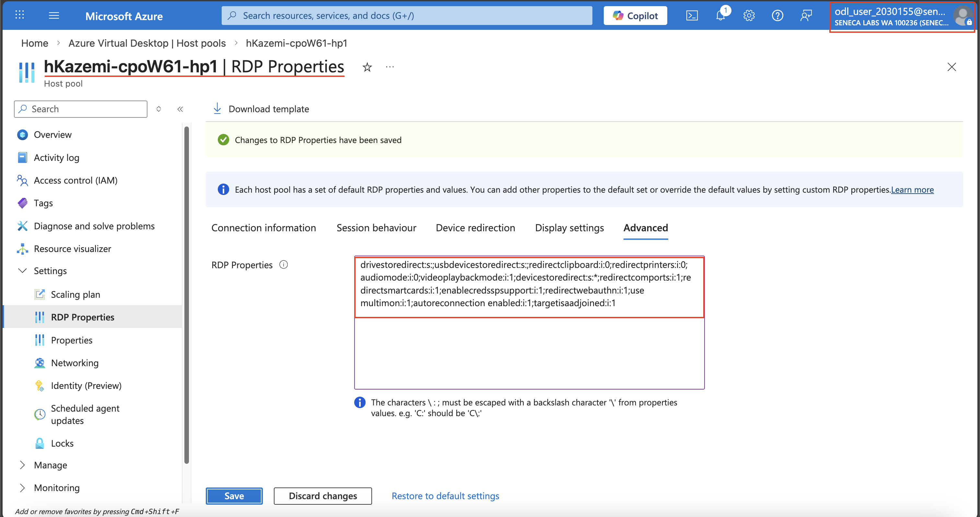This screenshot has width=980, height=517.
Task: Select the Advanced tab
Action: click(646, 228)
